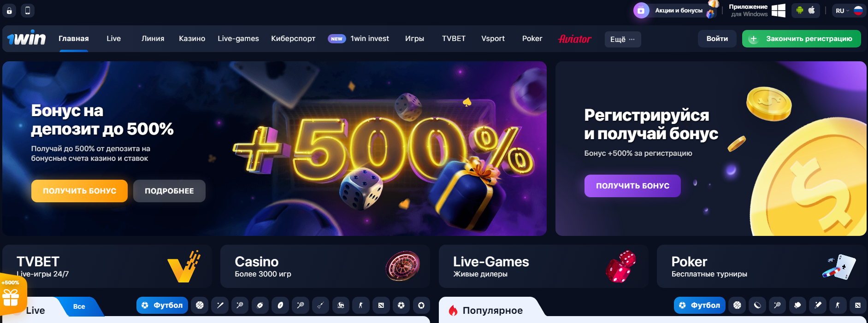
Task: Click the orange Получить бонус button
Action: (79, 191)
